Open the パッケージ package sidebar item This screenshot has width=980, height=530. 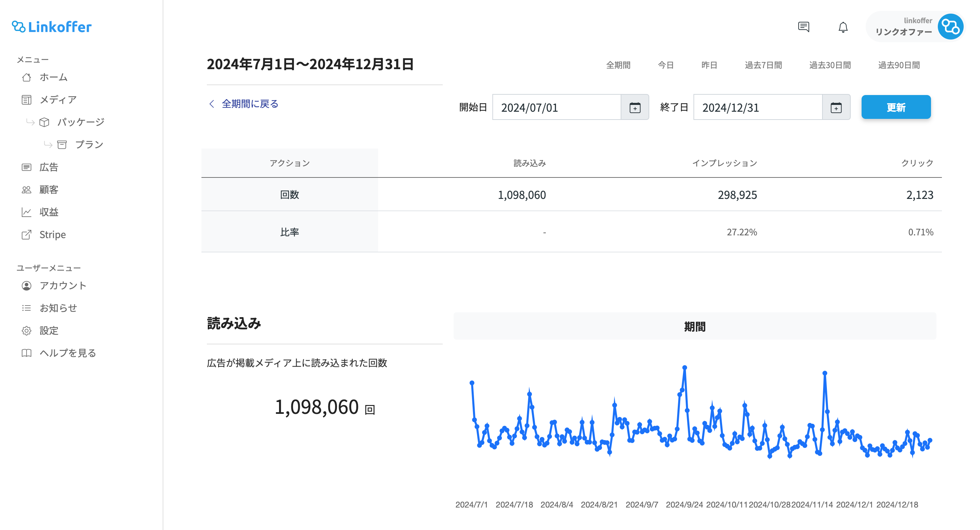pyautogui.click(x=80, y=122)
